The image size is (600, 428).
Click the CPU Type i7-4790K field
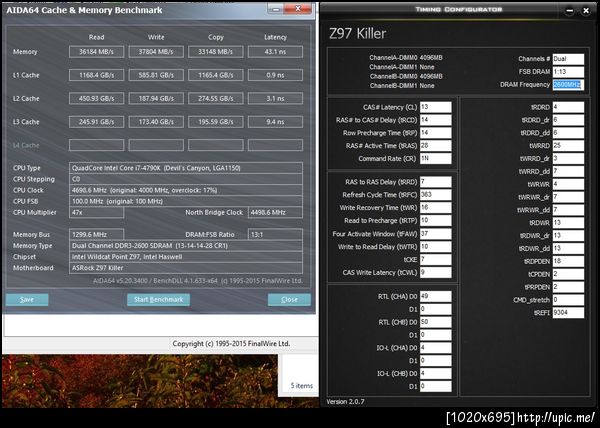(186, 168)
